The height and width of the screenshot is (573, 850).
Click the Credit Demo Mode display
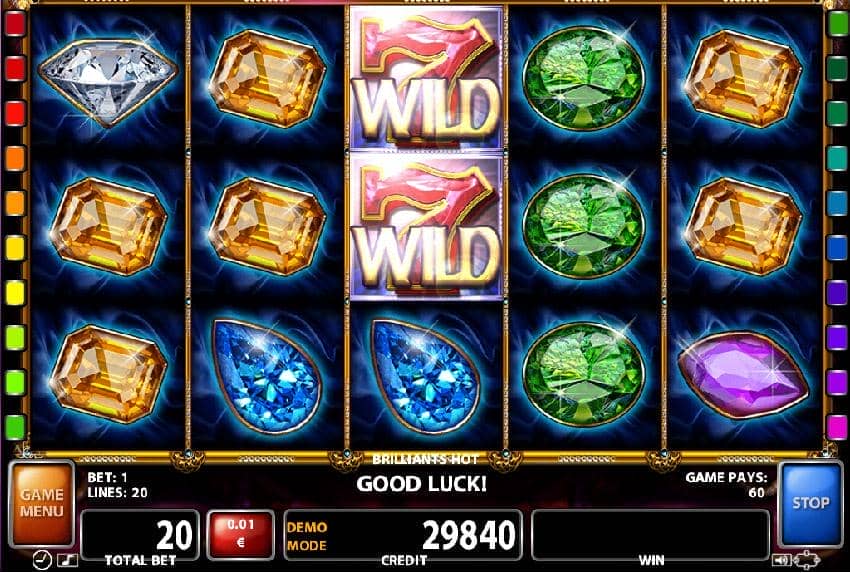point(403,535)
